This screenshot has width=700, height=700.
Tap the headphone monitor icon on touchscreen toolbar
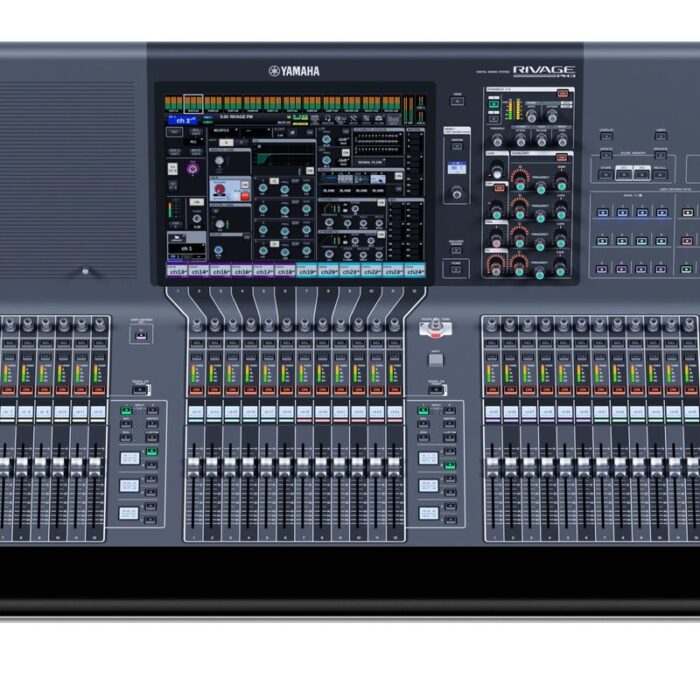[328, 119]
